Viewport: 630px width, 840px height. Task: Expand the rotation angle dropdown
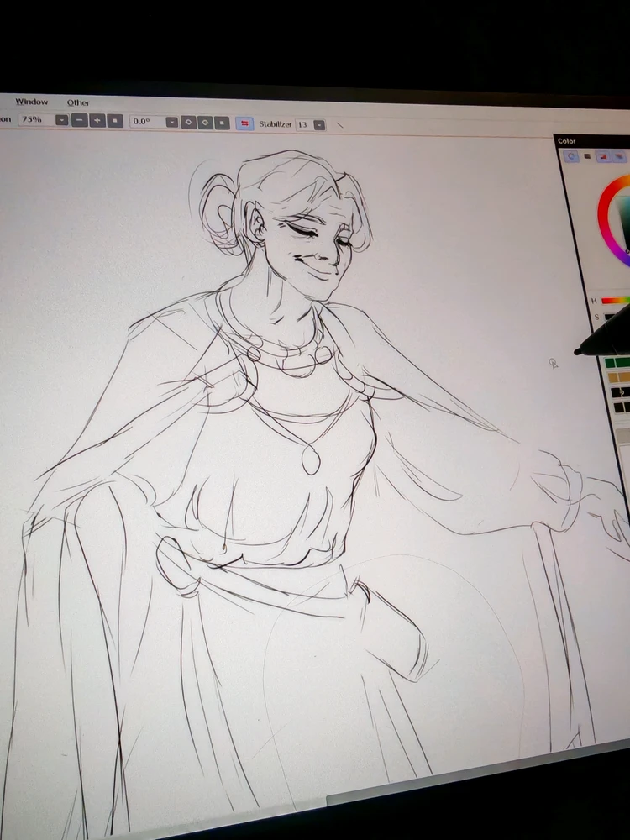(x=171, y=122)
